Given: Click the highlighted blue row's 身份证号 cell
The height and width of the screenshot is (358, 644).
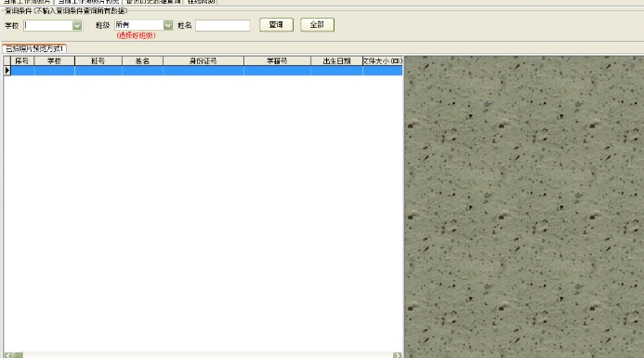Looking at the screenshot, I should (x=204, y=71).
